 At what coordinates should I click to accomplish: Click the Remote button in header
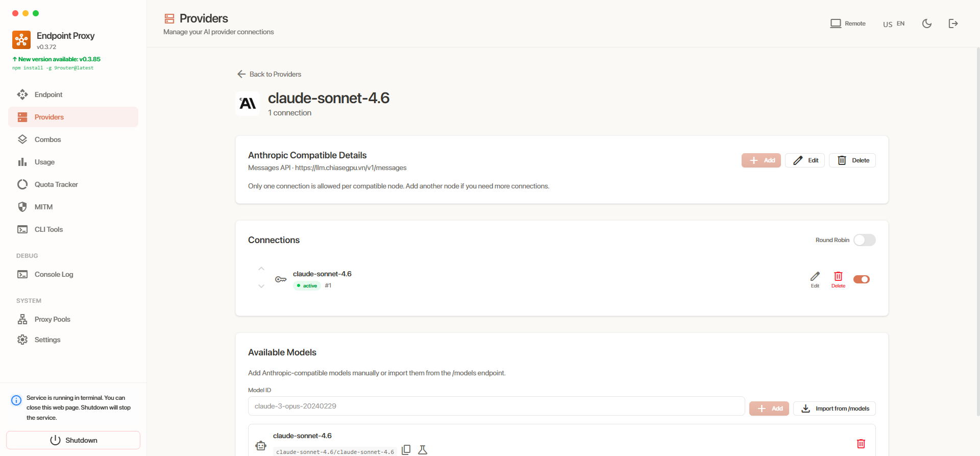click(848, 23)
